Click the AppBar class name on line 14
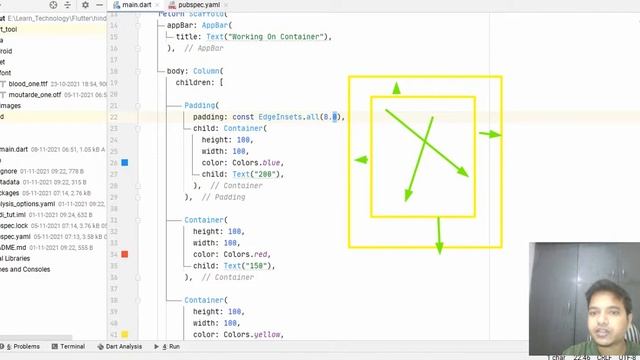This screenshot has width=640, height=360. pos(215,25)
